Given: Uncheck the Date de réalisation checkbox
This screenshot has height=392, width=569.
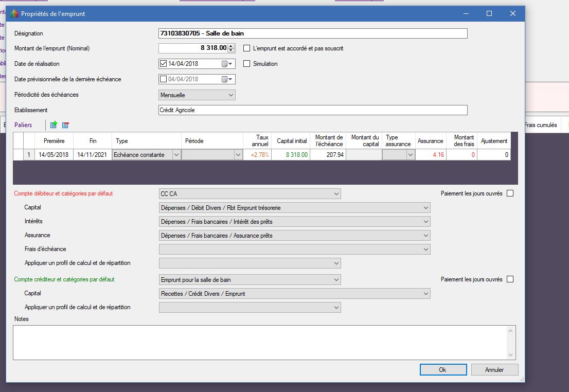Looking at the screenshot, I should coord(164,64).
